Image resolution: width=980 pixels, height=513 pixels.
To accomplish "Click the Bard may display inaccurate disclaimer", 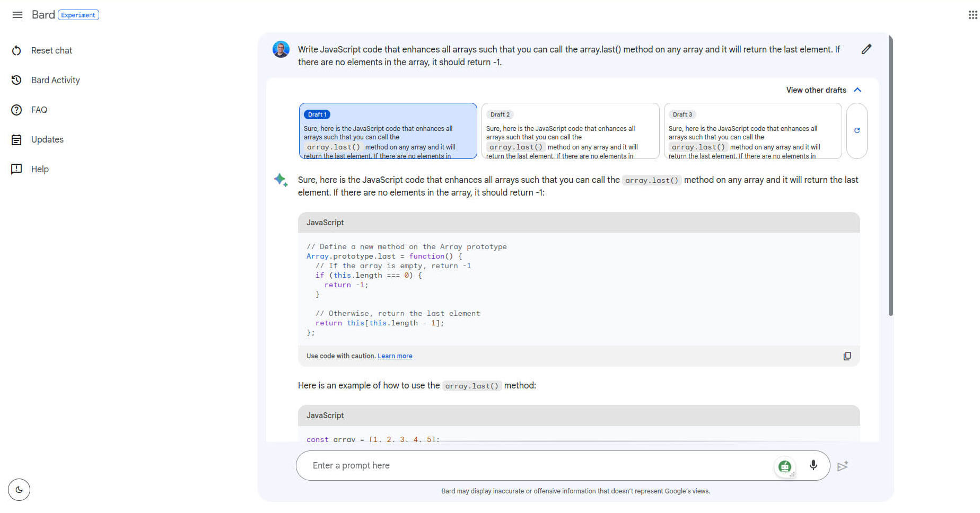I will click(x=575, y=491).
